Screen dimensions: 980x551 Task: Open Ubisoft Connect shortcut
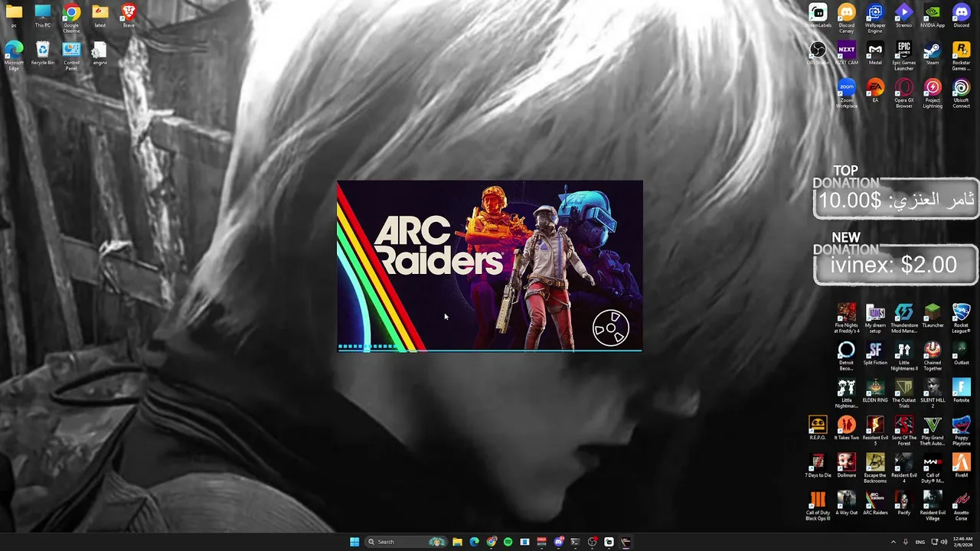pyautogui.click(x=961, y=94)
